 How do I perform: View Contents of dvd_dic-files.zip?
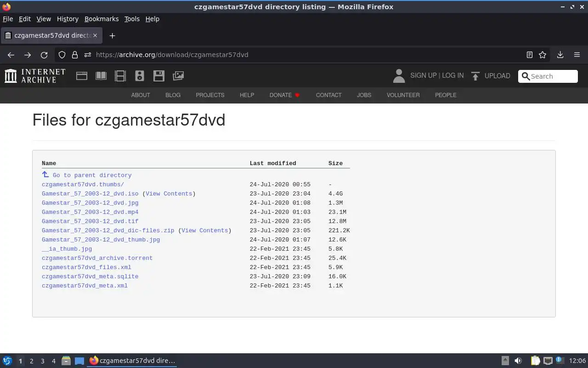tap(204, 230)
